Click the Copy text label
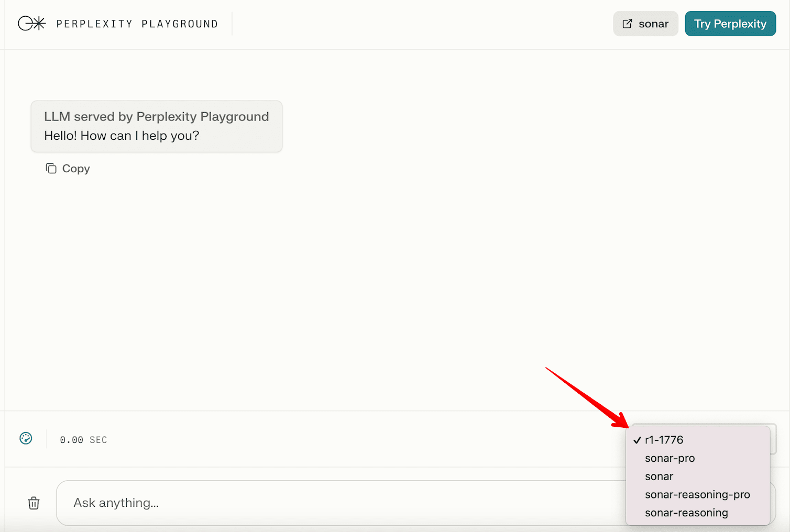 (x=76, y=169)
